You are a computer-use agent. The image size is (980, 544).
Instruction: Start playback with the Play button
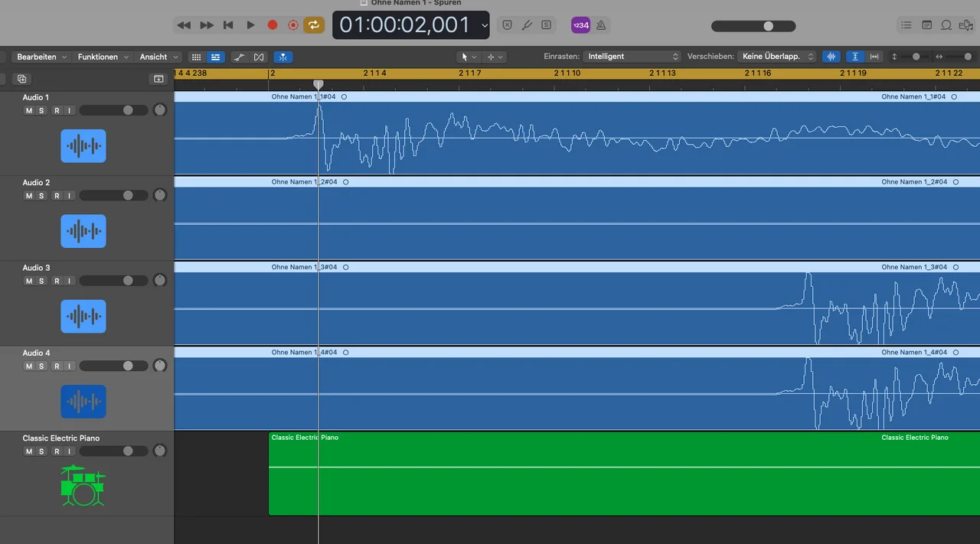tap(250, 25)
